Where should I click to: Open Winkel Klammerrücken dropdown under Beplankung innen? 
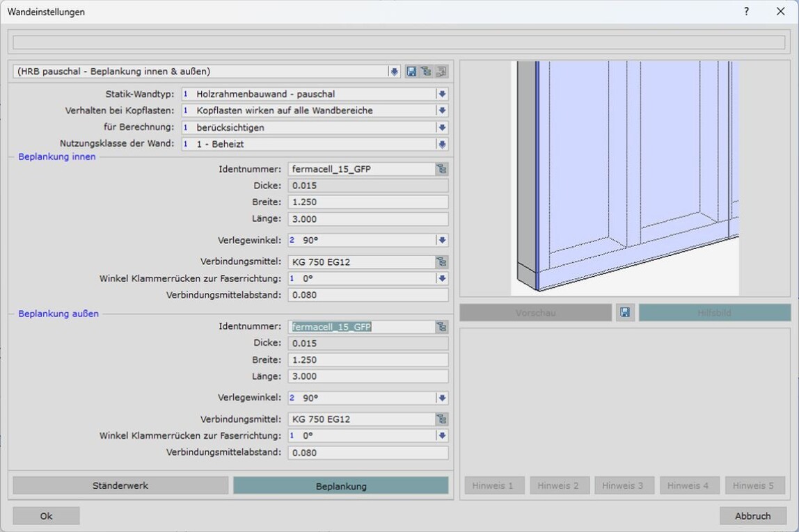point(442,278)
